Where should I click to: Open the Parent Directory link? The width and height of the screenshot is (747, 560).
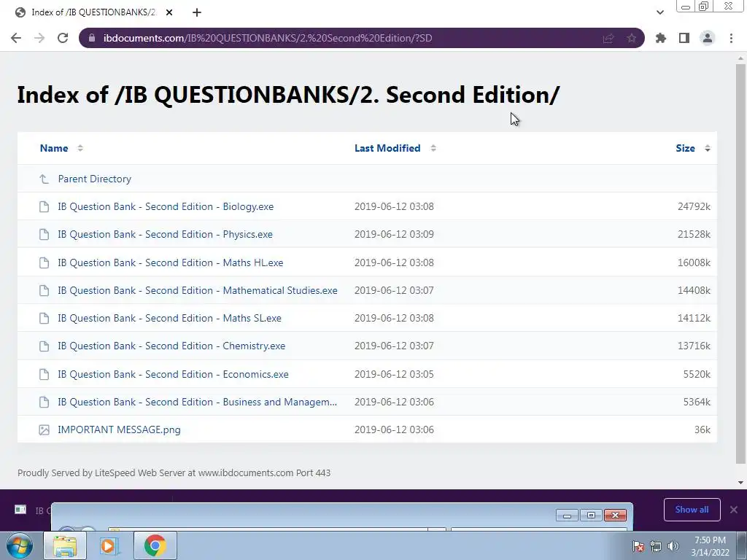pyautogui.click(x=94, y=179)
